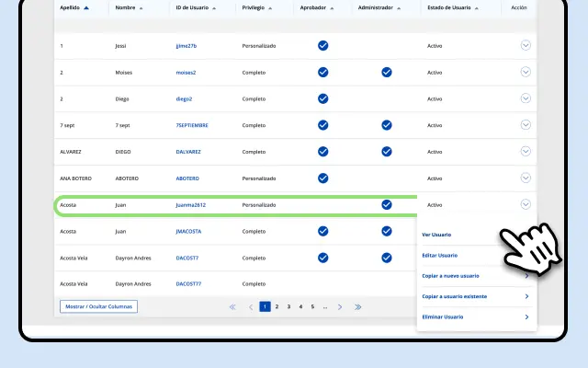This screenshot has height=368, width=588.
Task: Toggle Aprobador check for JMACOSTA row
Action: 322,231
